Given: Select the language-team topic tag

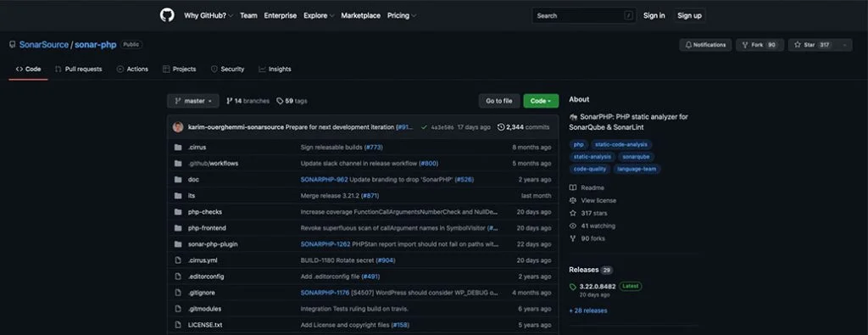Looking at the screenshot, I should point(637,169).
